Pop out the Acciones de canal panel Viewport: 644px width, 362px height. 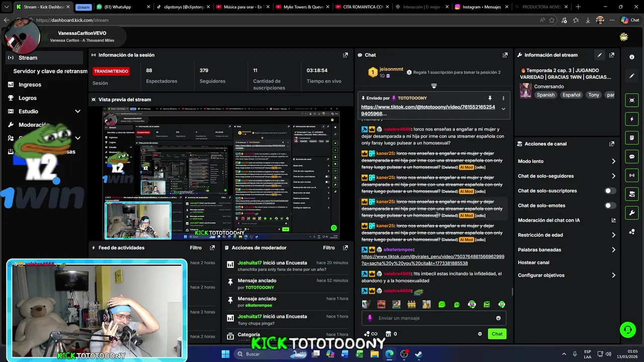click(x=611, y=144)
